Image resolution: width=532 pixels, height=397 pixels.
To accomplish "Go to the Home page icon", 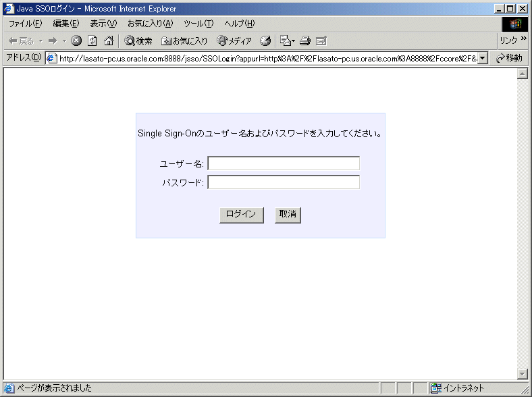I will (x=109, y=41).
